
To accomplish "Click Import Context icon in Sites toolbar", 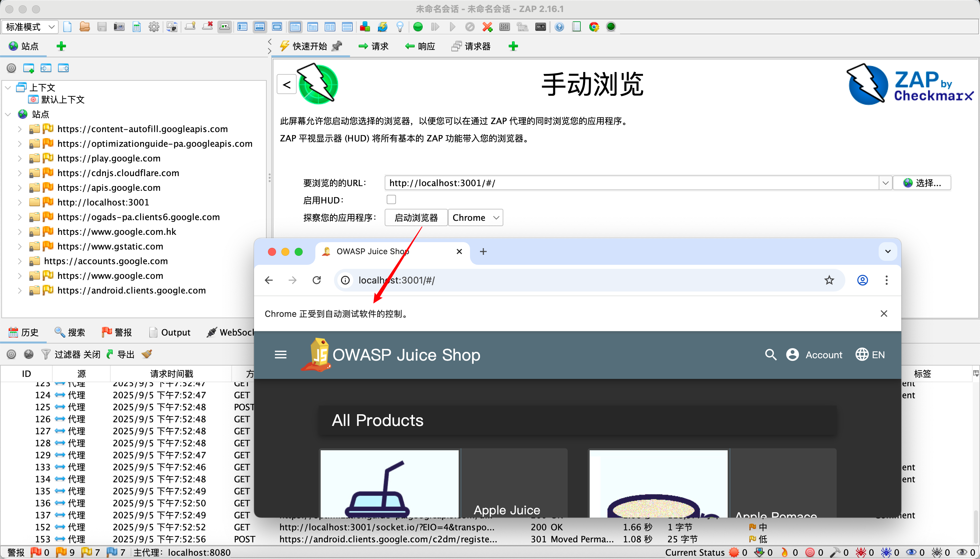I will point(46,68).
